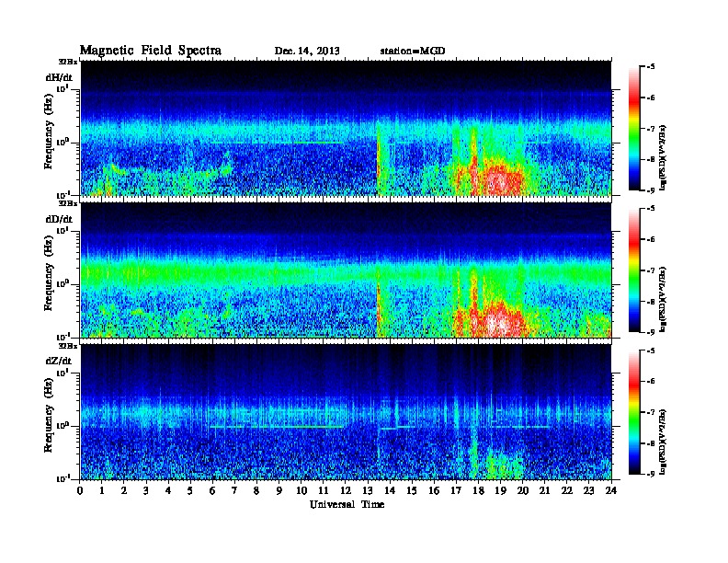
Task: Click hour tick label 16 on time axis
Action: [x=434, y=491]
